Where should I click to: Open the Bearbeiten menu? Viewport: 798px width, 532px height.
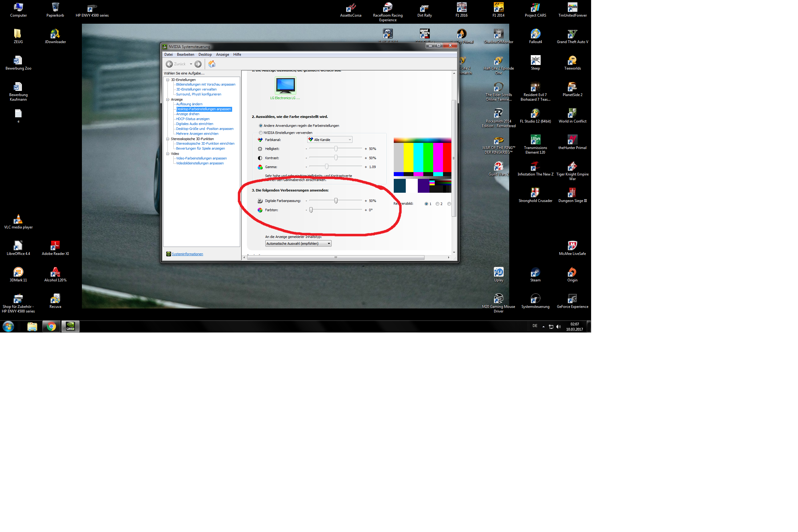(185, 54)
